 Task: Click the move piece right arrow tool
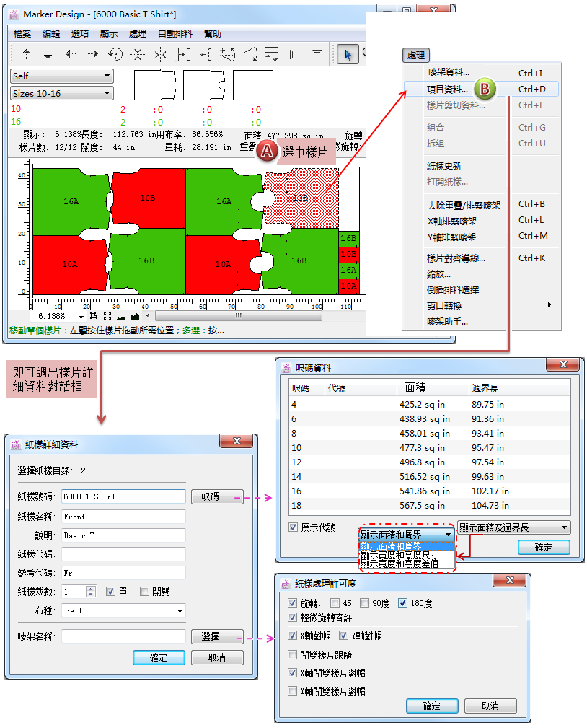point(92,54)
